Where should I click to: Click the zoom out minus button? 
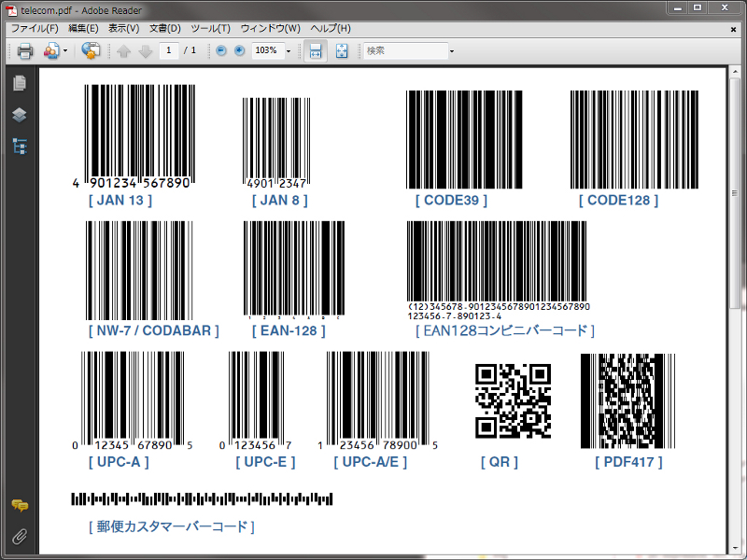221,50
